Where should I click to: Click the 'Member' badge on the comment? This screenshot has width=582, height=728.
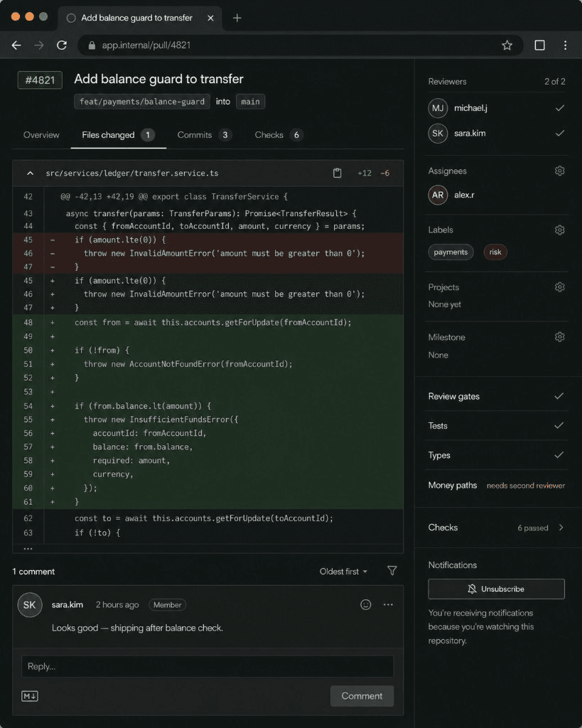coord(168,605)
